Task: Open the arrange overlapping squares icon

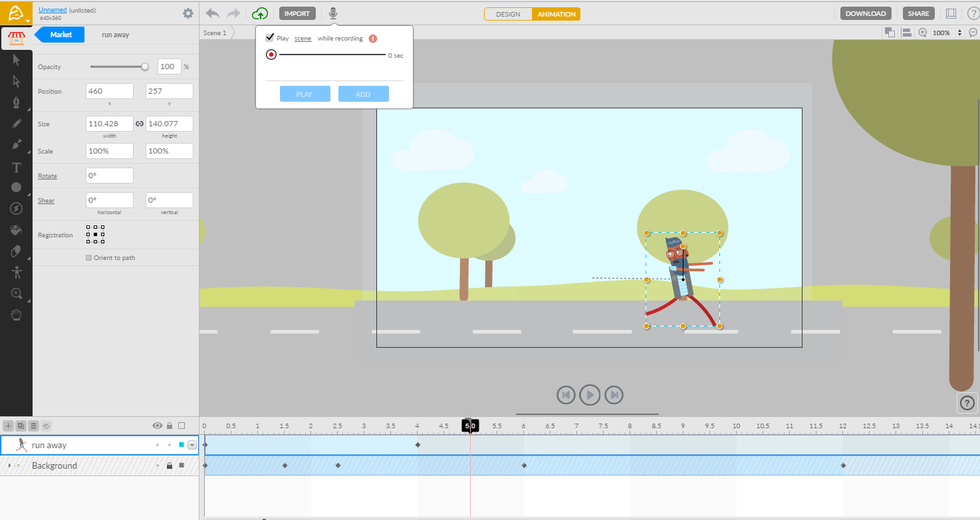Action: (890, 33)
